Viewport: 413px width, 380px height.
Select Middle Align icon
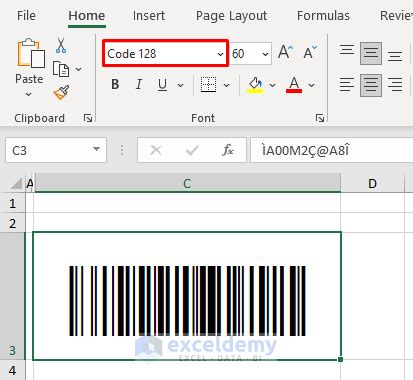coord(371,53)
